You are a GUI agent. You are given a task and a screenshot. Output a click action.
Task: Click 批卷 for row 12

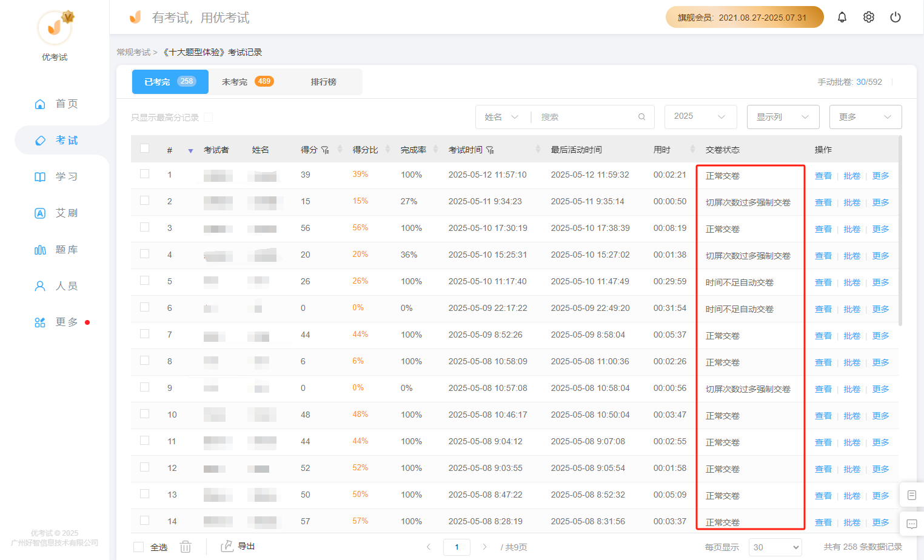(x=852, y=469)
